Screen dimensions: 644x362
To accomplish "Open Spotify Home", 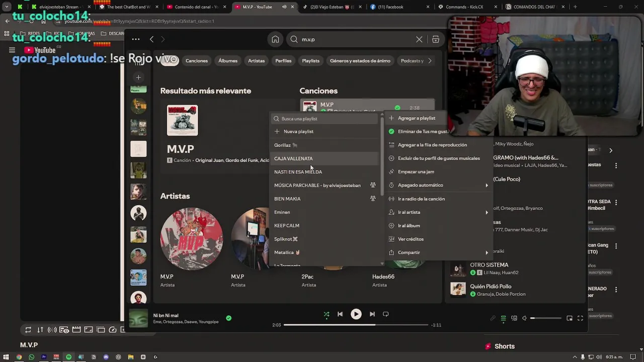I will (x=275, y=39).
